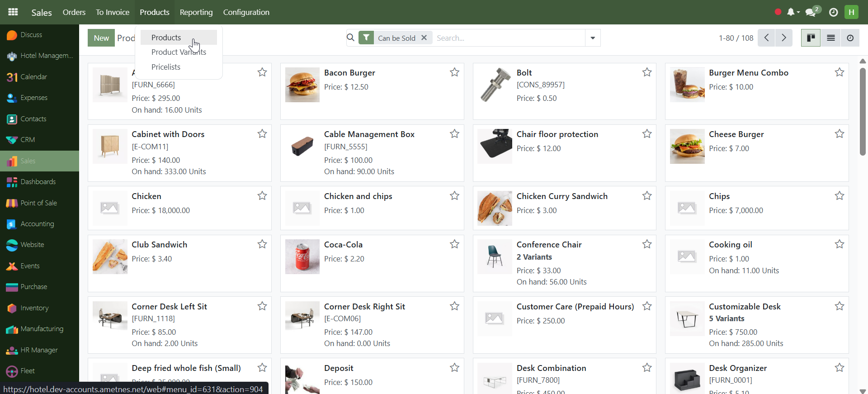The height and width of the screenshot is (394, 868).
Task: Click the clock activities icon in top bar
Action: (x=833, y=12)
